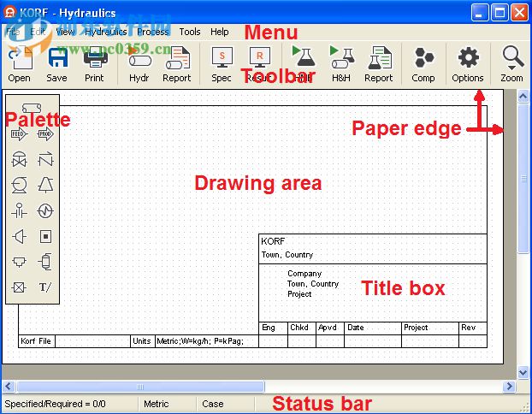Open the View menu
The width and height of the screenshot is (532, 414).
click(x=65, y=32)
